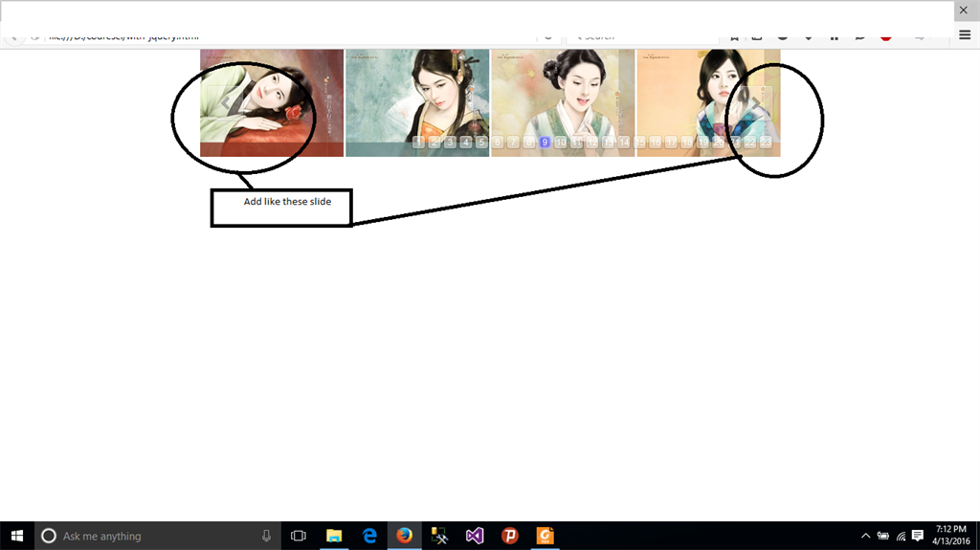Go to slide page 18
980x550 pixels.
click(687, 143)
